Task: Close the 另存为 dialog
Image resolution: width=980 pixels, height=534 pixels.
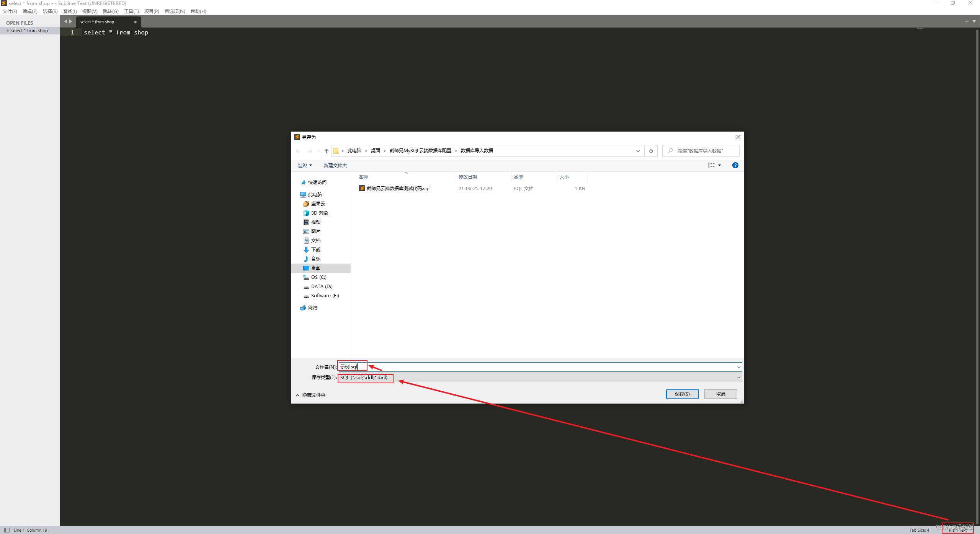Action: 738,137
